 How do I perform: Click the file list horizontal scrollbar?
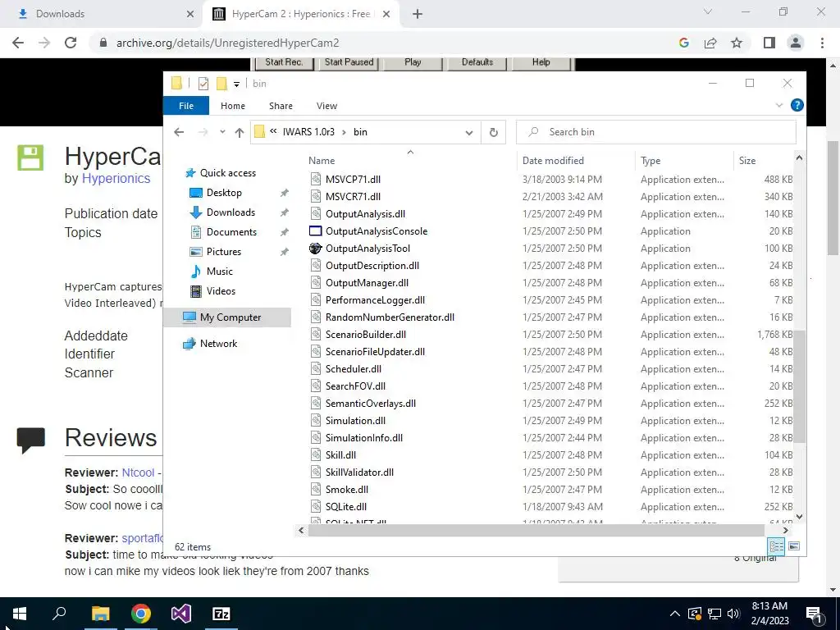536,531
